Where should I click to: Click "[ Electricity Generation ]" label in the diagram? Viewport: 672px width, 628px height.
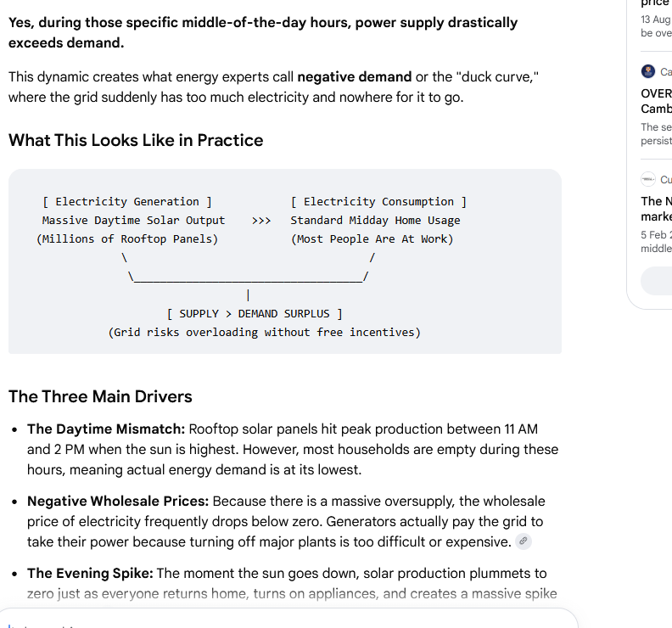click(x=127, y=201)
